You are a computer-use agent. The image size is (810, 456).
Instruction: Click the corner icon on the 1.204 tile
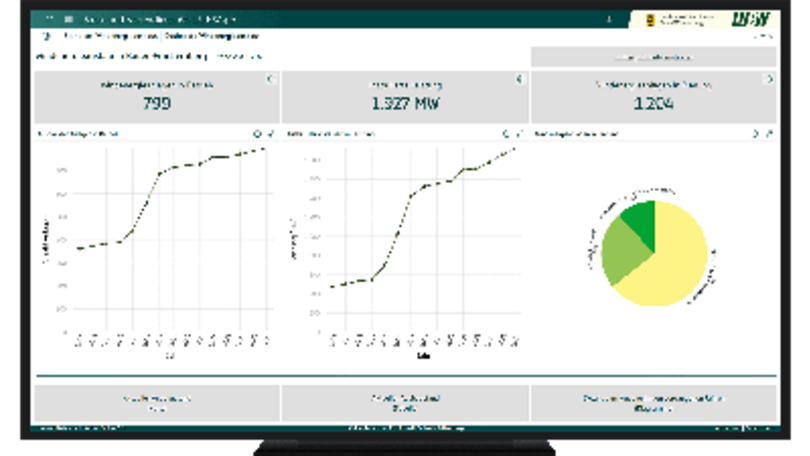(x=768, y=79)
